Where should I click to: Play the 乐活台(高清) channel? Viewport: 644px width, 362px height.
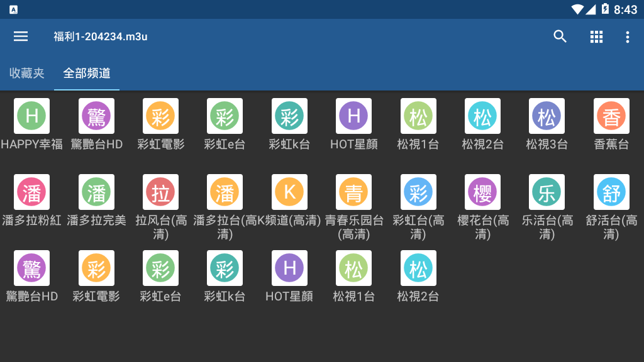[x=547, y=192]
